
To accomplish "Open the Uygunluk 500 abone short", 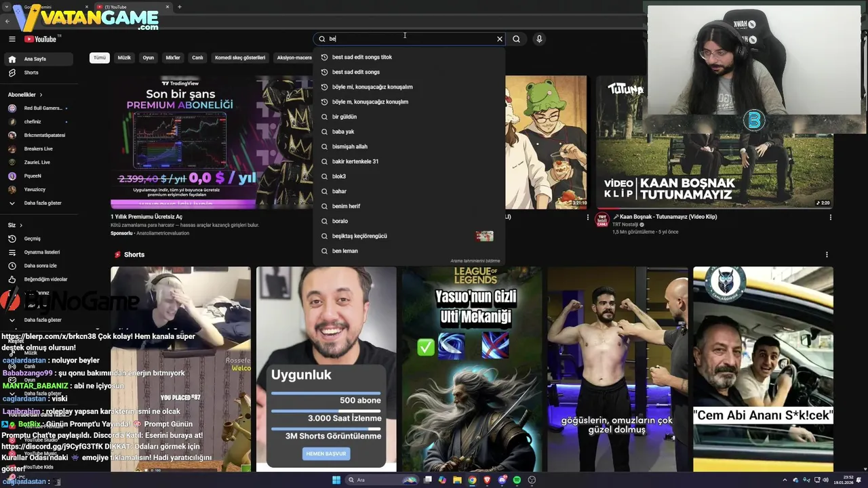I will pos(326,369).
